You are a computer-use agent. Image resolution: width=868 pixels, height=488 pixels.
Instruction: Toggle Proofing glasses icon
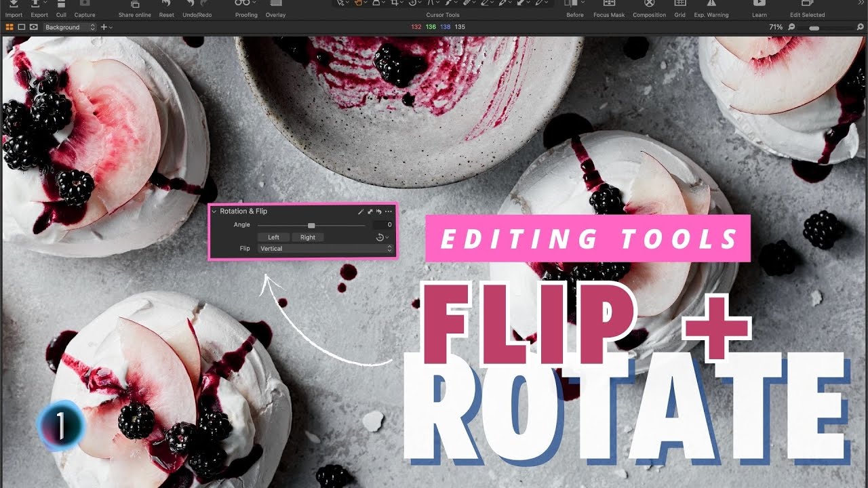click(x=242, y=3)
